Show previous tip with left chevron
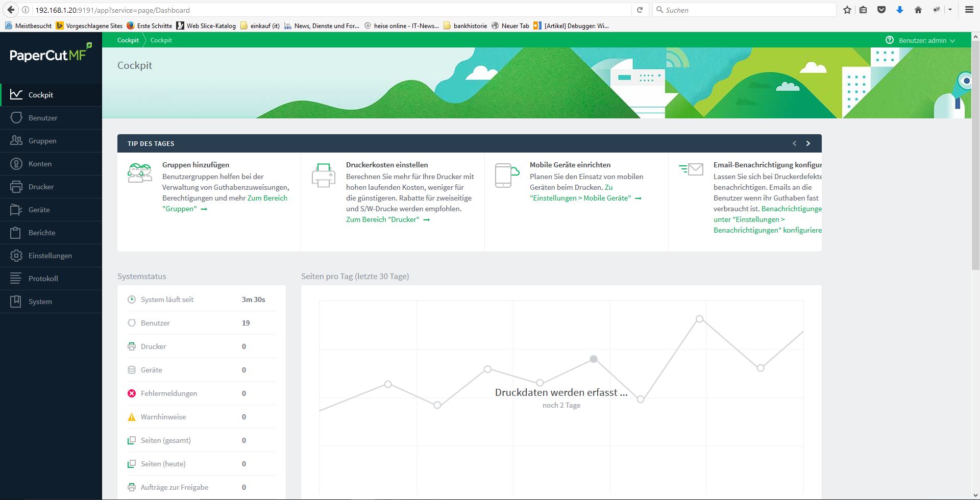This screenshot has width=980, height=500. pyautogui.click(x=794, y=143)
